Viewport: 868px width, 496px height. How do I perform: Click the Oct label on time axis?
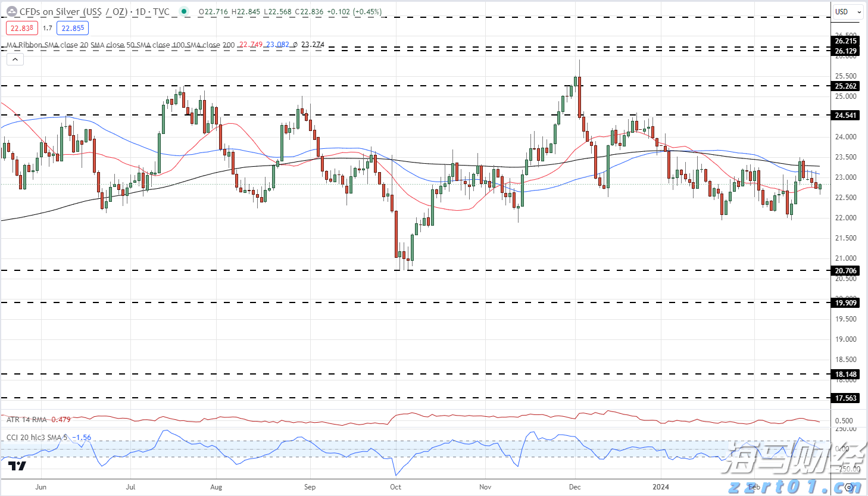pos(395,487)
